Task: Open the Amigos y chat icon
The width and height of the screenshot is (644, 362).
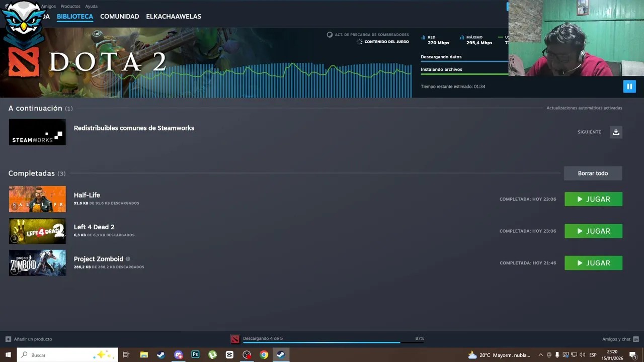Action: (x=636, y=339)
